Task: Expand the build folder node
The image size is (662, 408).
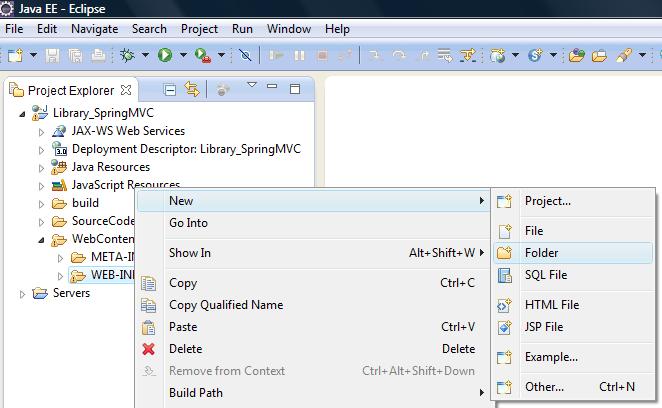Action: click(41, 204)
